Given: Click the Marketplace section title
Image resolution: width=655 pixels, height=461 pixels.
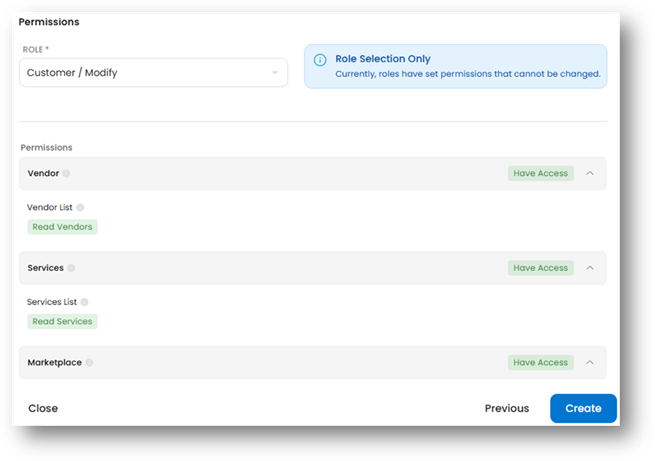Looking at the screenshot, I should (x=55, y=362).
